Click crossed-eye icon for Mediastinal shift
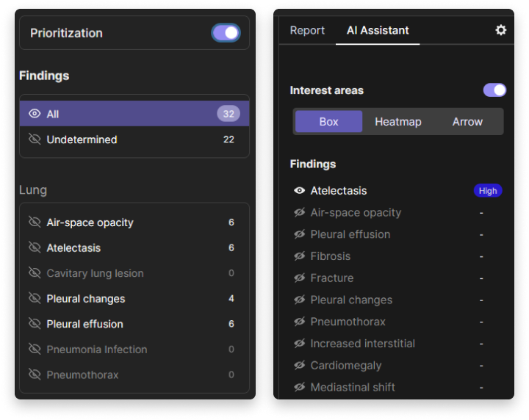 click(x=299, y=387)
